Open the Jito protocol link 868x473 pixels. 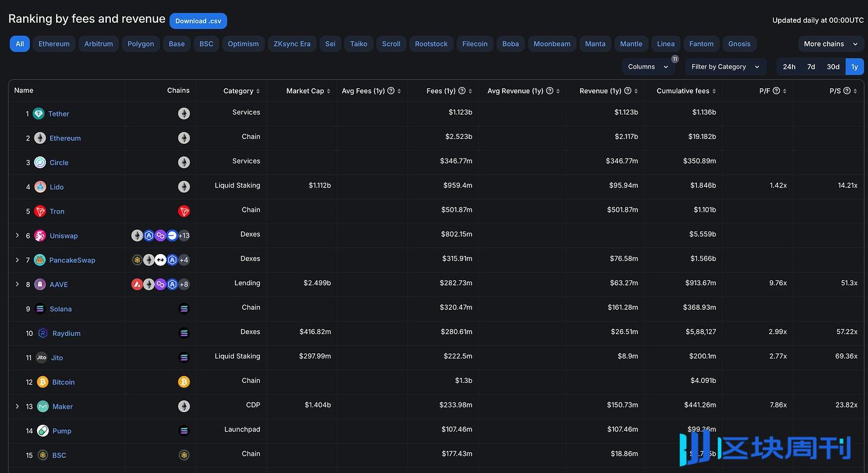pyautogui.click(x=57, y=358)
